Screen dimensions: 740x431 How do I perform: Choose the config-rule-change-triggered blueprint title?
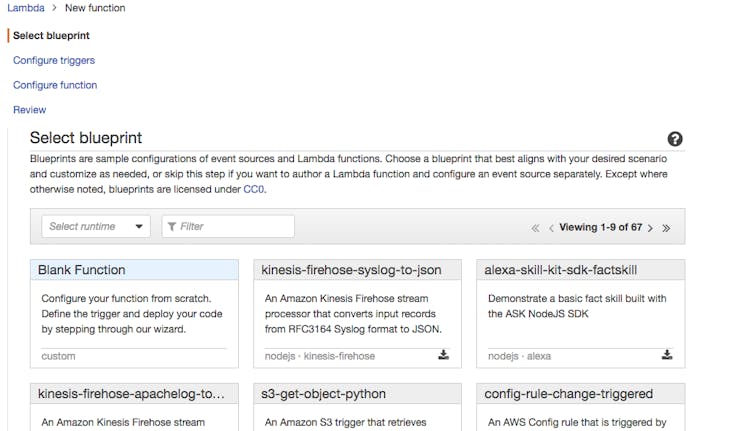click(x=569, y=394)
